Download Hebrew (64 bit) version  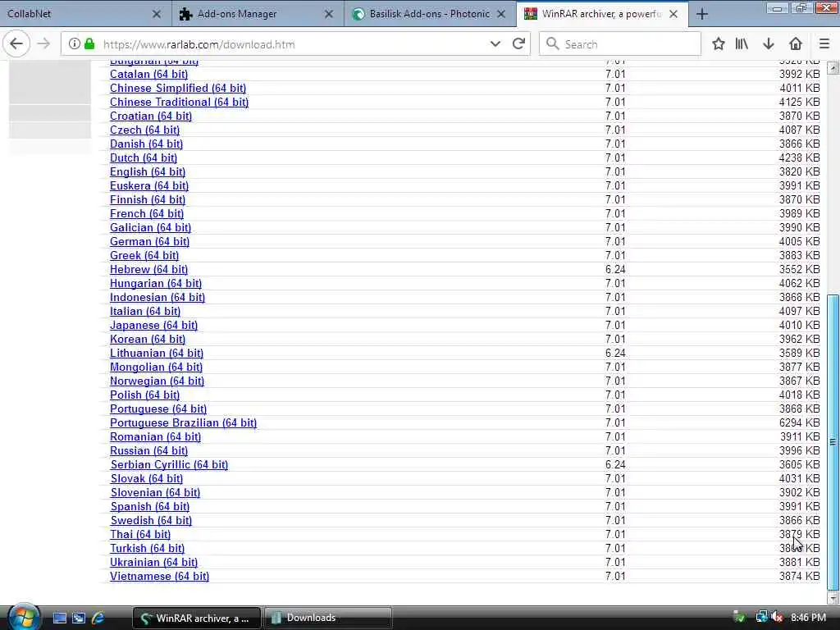(x=149, y=269)
